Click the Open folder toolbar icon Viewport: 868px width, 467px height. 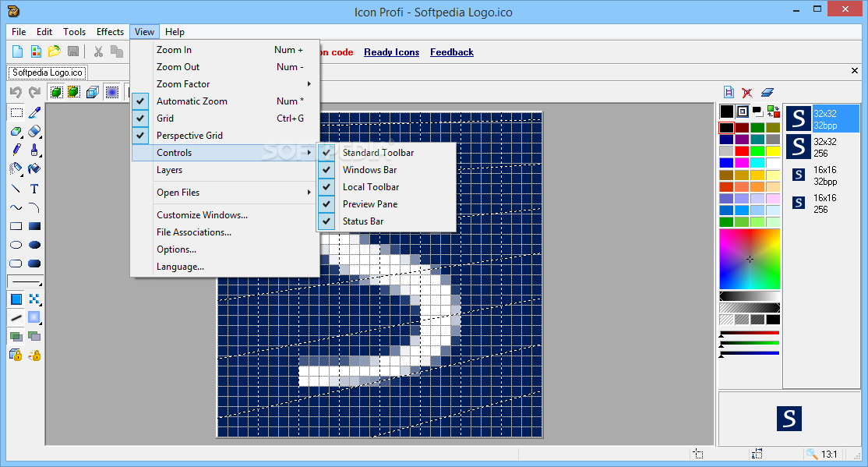click(x=55, y=51)
